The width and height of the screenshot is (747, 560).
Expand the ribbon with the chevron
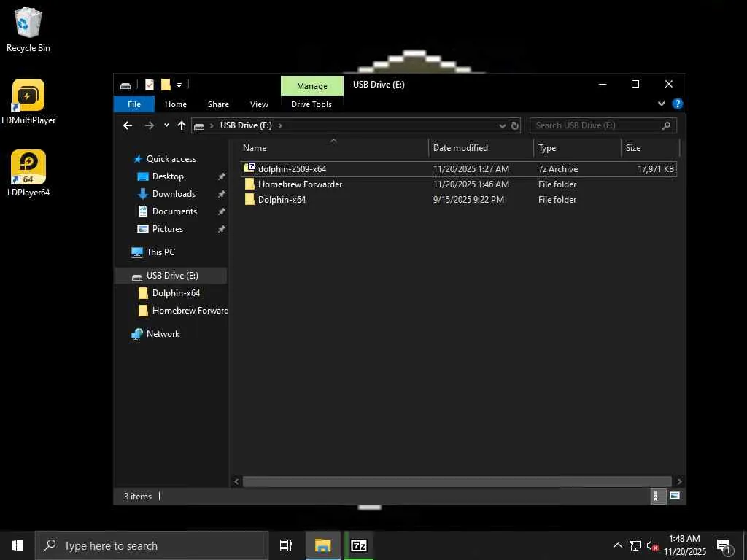[661, 104]
